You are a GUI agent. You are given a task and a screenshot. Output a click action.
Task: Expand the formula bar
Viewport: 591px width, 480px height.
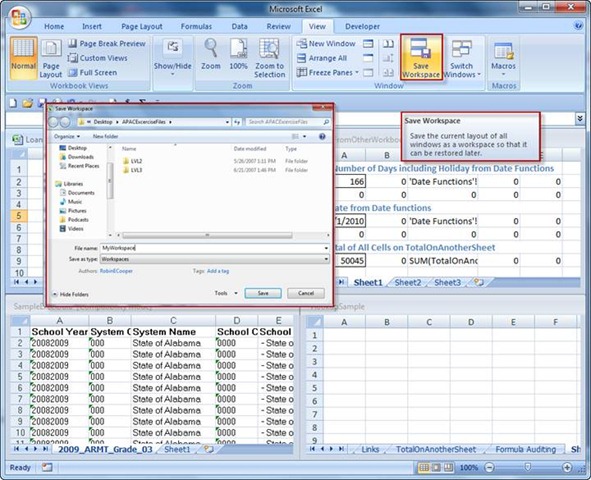[x=580, y=119]
